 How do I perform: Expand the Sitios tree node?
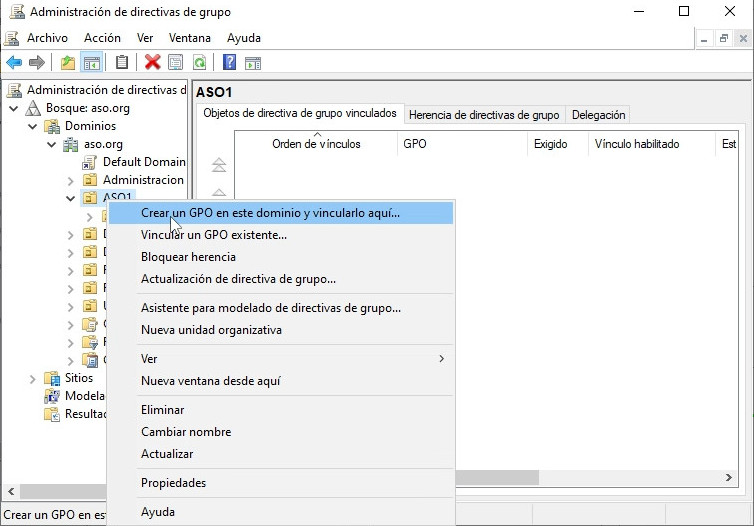[x=32, y=379]
